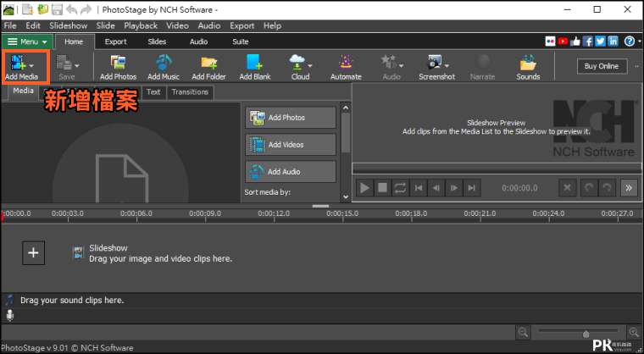Switch to the Audio ribbon tab
Screen dimensions: 644x354
click(199, 41)
